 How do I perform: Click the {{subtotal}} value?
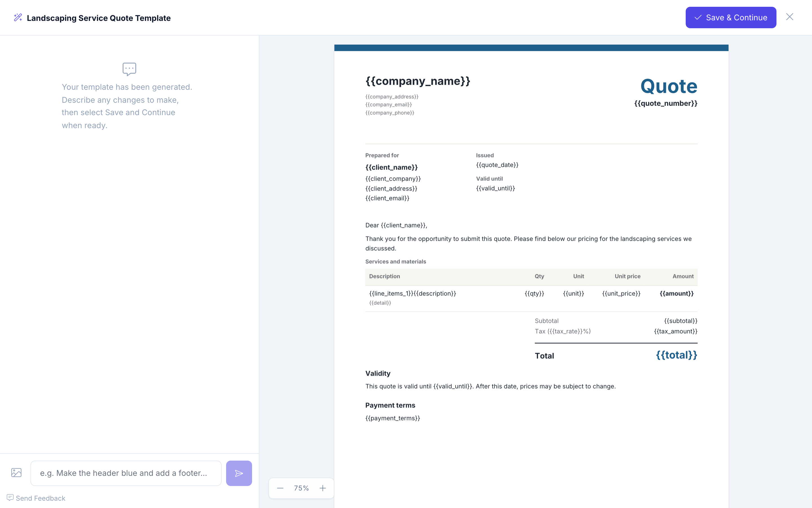point(681,321)
